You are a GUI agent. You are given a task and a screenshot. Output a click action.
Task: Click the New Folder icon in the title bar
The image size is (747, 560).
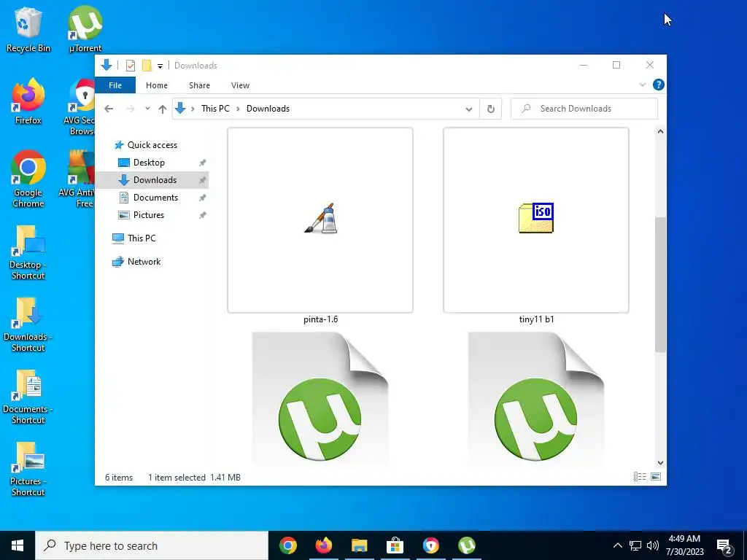click(147, 65)
